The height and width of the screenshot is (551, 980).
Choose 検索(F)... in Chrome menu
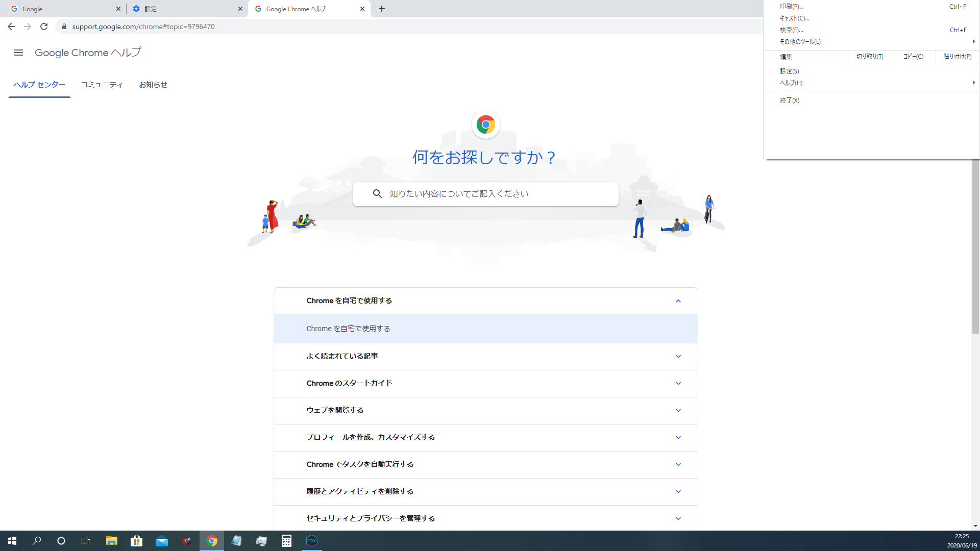[x=872, y=30]
